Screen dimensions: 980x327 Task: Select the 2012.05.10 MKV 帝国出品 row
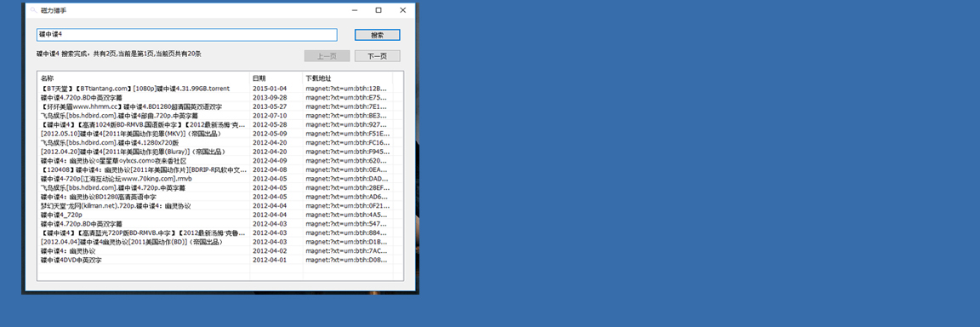215,134
